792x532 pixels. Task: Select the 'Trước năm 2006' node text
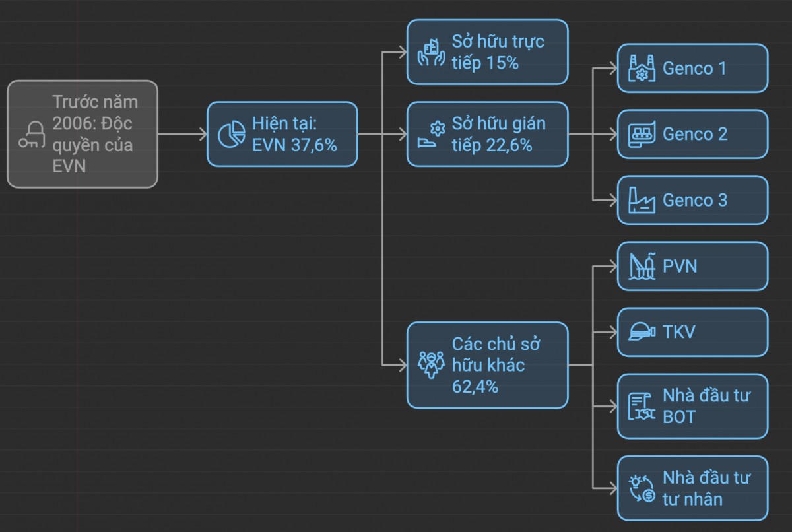[96, 134]
